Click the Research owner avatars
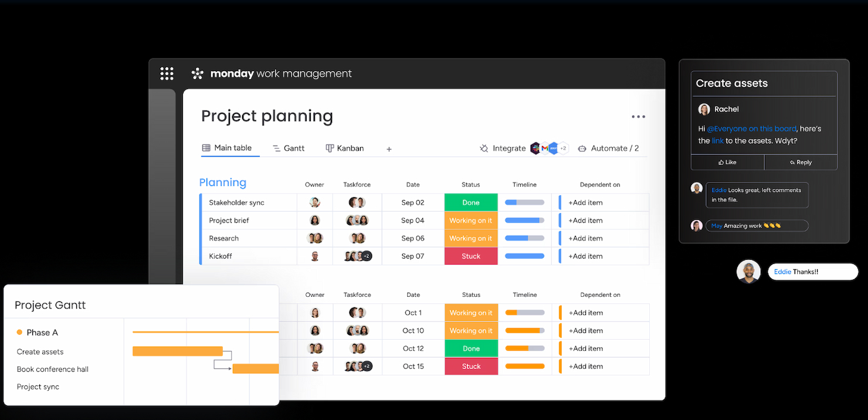868x420 pixels. pyautogui.click(x=315, y=238)
